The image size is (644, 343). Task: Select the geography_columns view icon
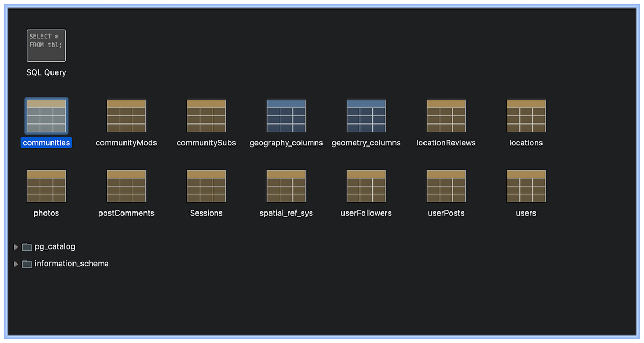point(286,115)
